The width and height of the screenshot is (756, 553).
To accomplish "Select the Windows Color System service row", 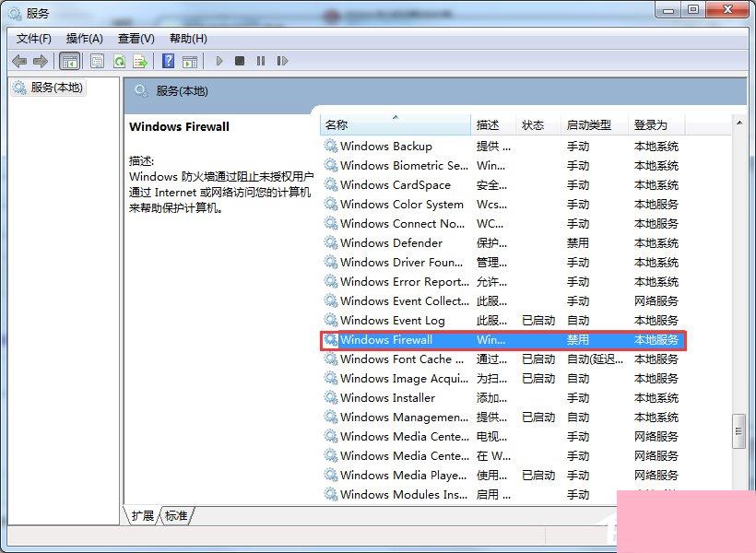I will [x=502, y=204].
